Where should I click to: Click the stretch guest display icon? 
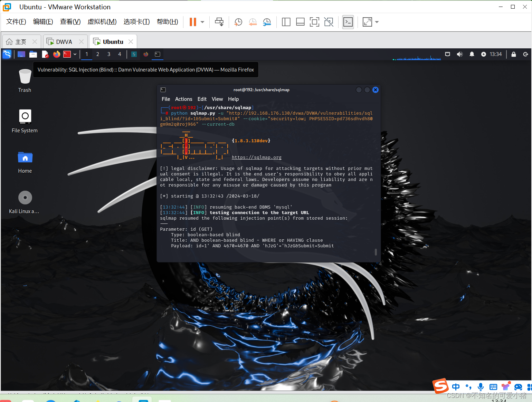[x=367, y=22]
